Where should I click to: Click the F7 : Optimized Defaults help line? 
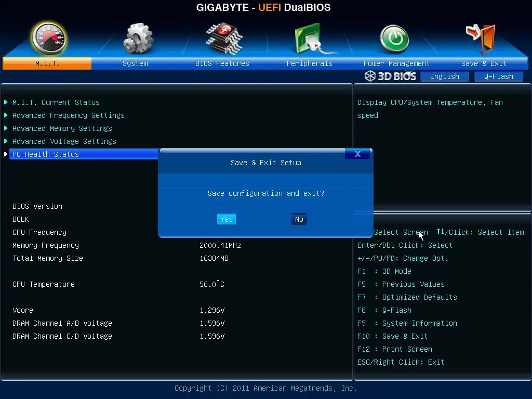click(407, 297)
